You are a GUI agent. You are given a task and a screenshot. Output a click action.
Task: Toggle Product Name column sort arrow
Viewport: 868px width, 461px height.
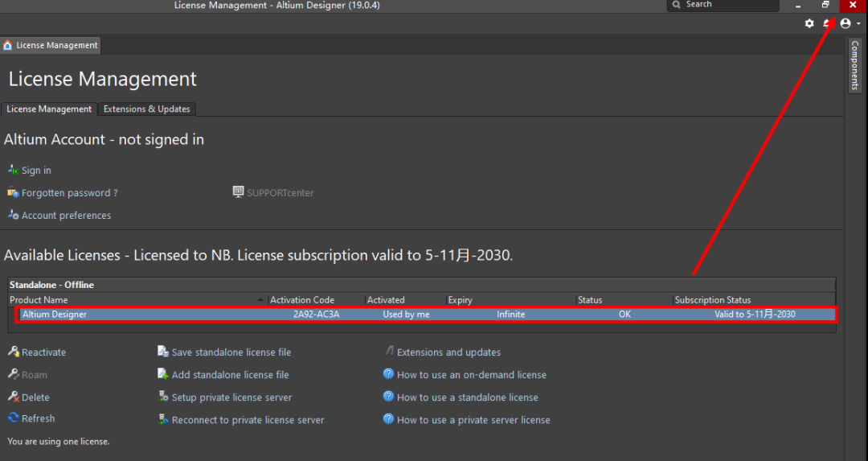260,300
